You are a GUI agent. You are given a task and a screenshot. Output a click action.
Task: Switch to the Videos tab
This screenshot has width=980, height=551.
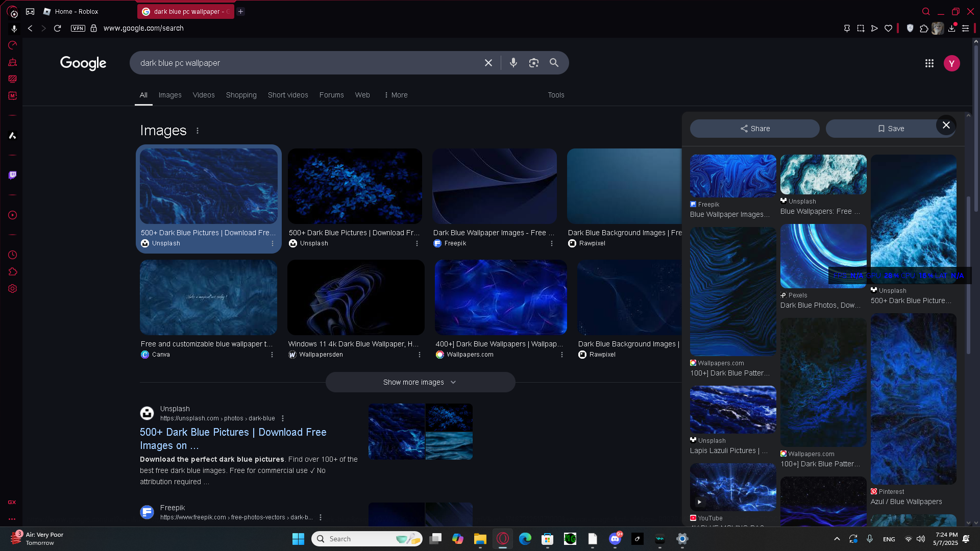click(x=203, y=95)
